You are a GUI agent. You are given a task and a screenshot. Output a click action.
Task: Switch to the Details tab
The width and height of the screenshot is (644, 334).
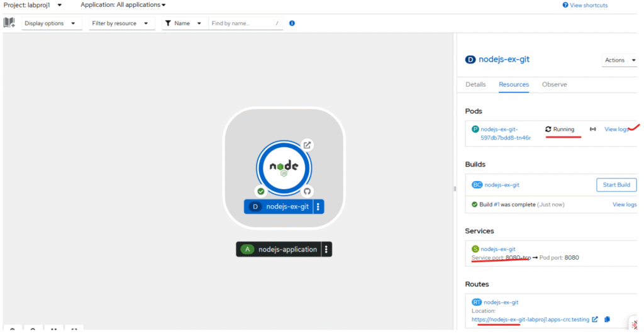(475, 84)
